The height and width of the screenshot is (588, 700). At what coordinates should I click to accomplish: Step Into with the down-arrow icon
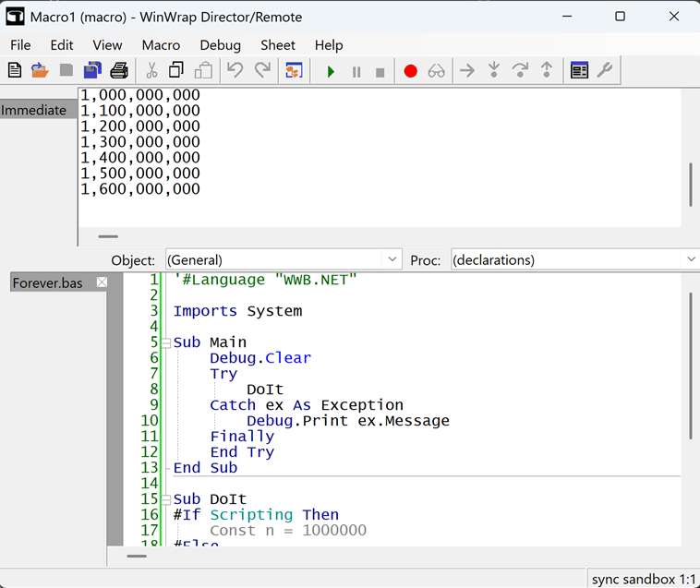pyautogui.click(x=494, y=70)
